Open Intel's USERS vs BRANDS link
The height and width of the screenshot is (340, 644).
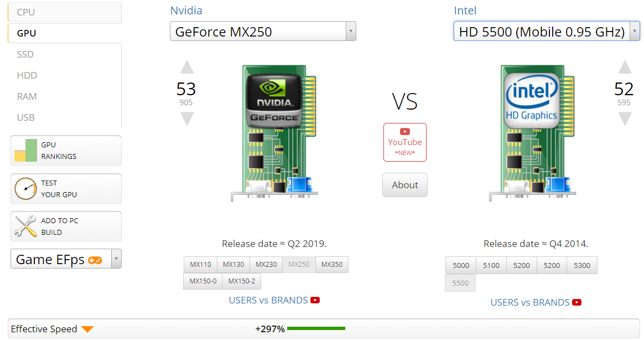click(530, 302)
